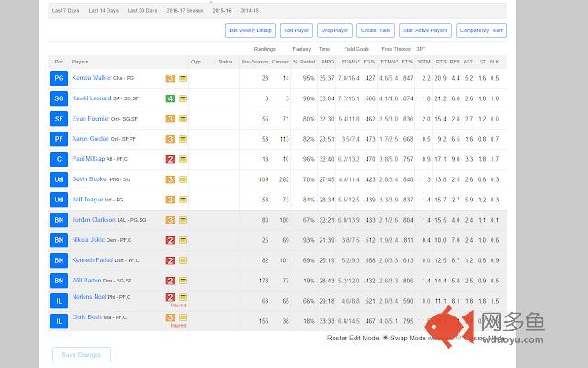The image size is (588, 368).
Task: Click the green 4 badge beside Kawhi Leonard
Action: pos(170,98)
